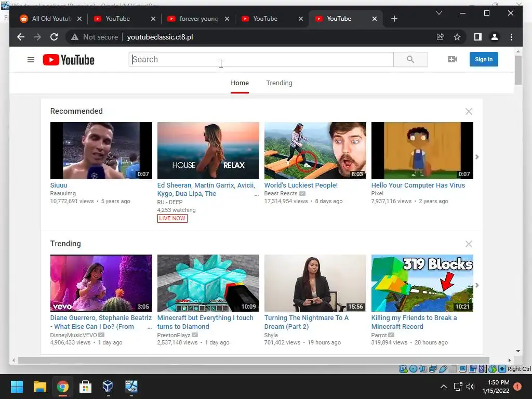Open Microsoft Store from the taskbar
Image resolution: width=532 pixels, height=399 pixels.
click(x=86, y=387)
